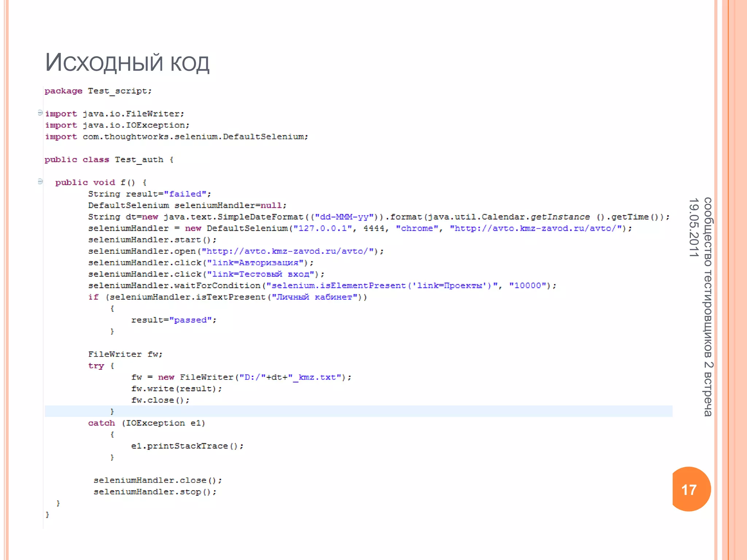Click seleniumHandler.start(); line
Image resolution: width=747 pixels, height=560 pixels.
tap(152, 240)
